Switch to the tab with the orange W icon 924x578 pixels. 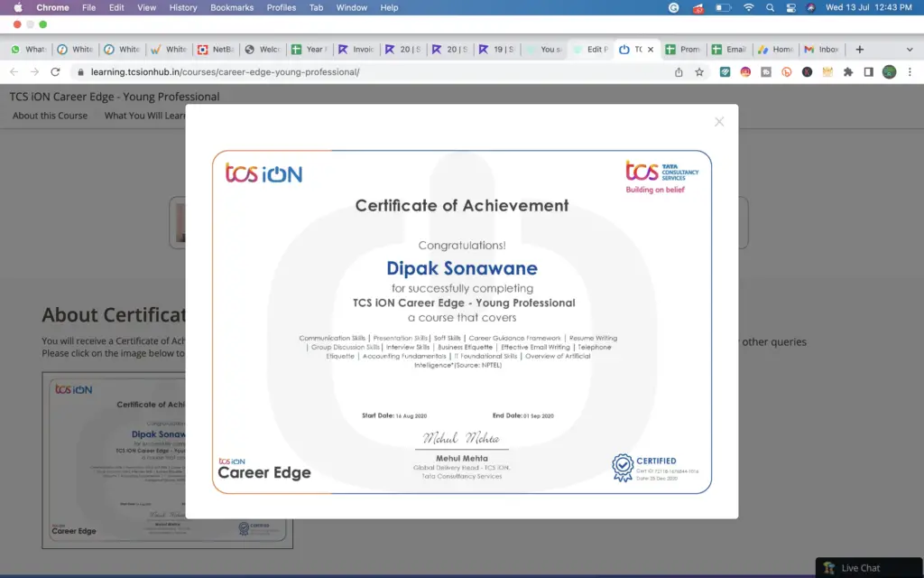(169, 50)
